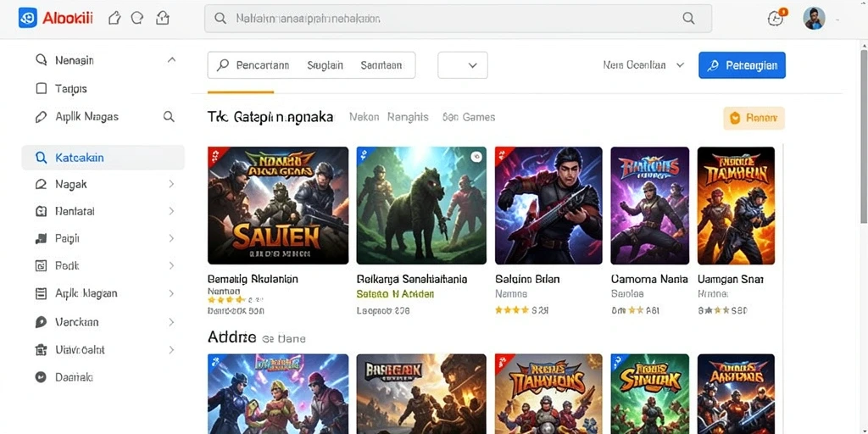868x434 pixels.
Task: Click the magnifier icon in Pencartann filter box
Action: click(x=223, y=65)
